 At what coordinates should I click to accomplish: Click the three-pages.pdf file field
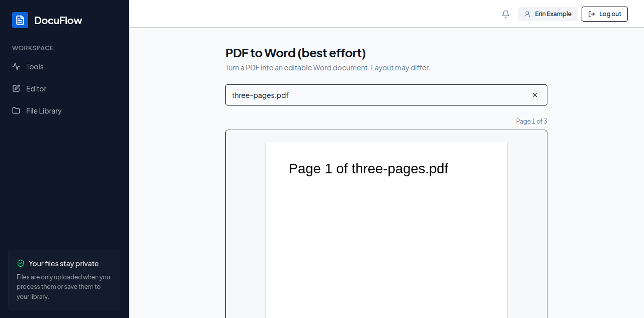pyautogui.click(x=386, y=95)
